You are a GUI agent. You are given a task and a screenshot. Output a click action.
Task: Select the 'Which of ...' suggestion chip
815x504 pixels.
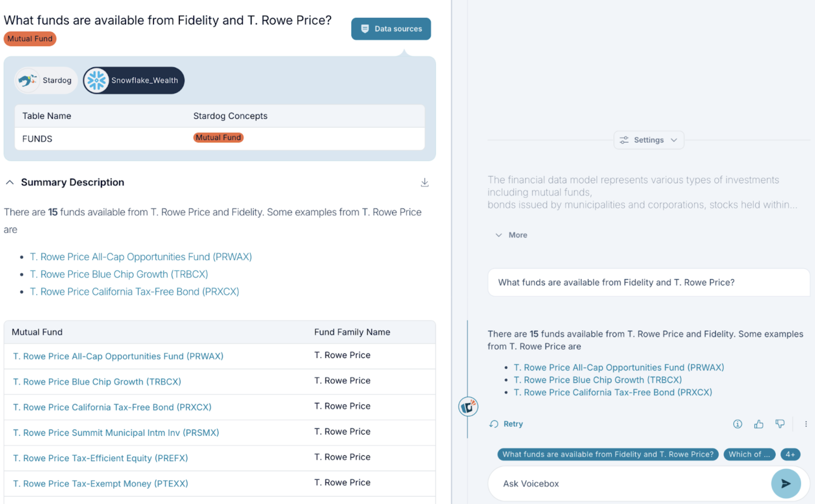pyautogui.click(x=749, y=454)
